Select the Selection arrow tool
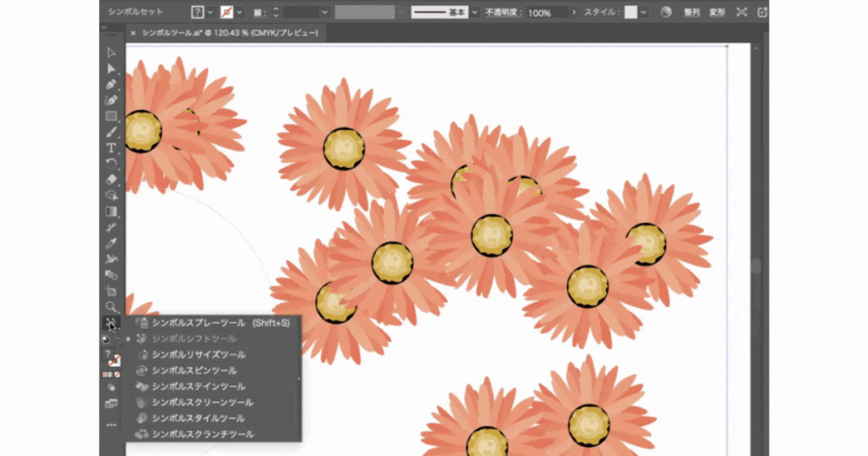The height and width of the screenshot is (456, 868). 111,53
